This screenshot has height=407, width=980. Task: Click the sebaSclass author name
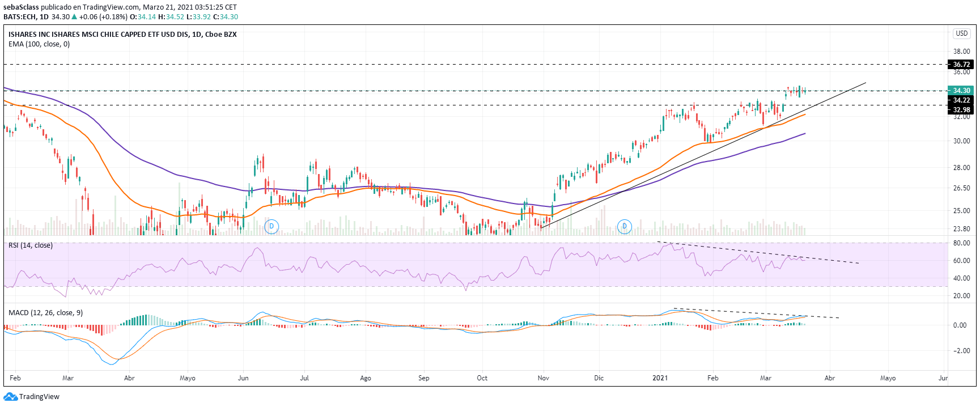21,7
